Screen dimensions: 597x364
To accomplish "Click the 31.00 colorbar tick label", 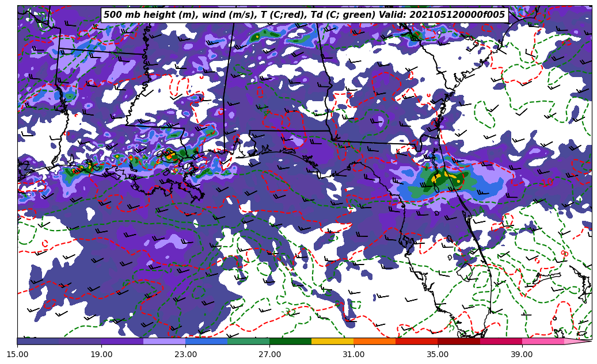I will pos(353,354).
